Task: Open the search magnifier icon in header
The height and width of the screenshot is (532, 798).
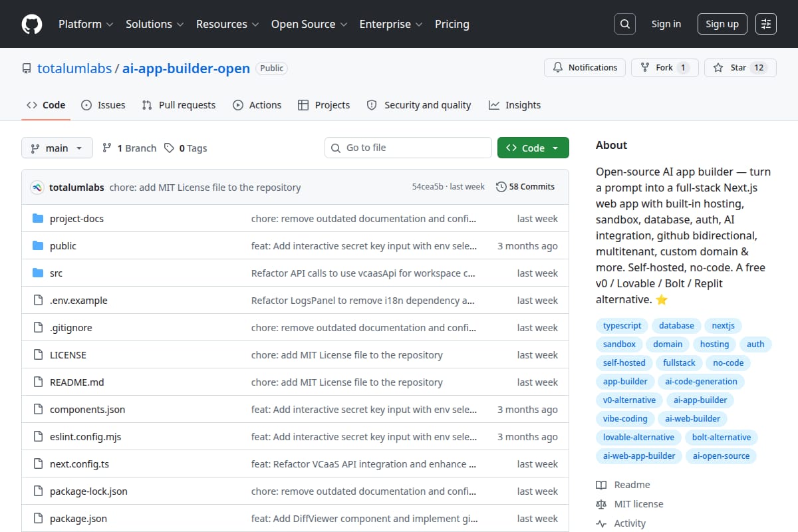Action: 624,24
